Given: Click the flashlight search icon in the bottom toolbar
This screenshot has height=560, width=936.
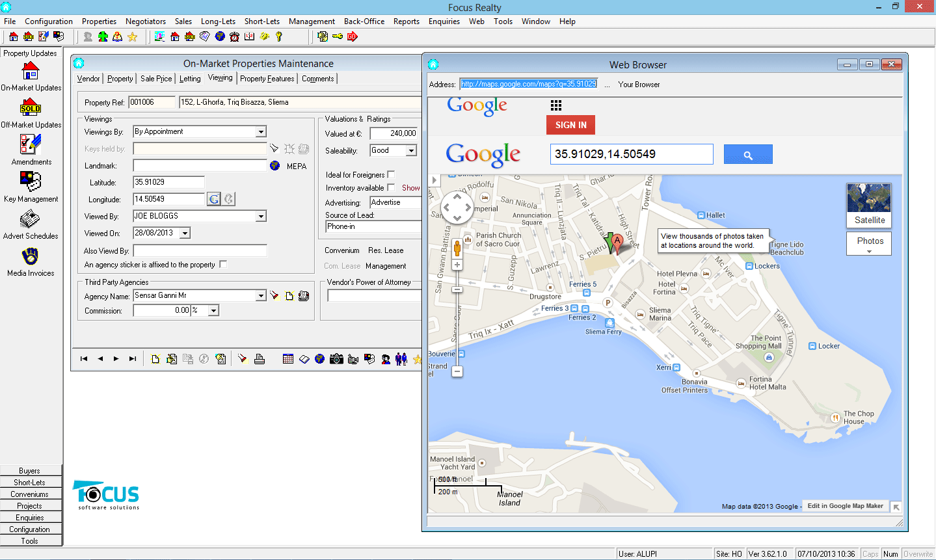Looking at the screenshot, I should pyautogui.click(x=242, y=358).
